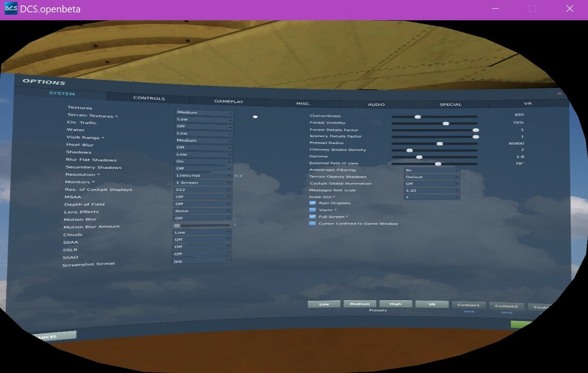
Task: Change the Water quality dropdown
Action: click(x=204, y=133)
